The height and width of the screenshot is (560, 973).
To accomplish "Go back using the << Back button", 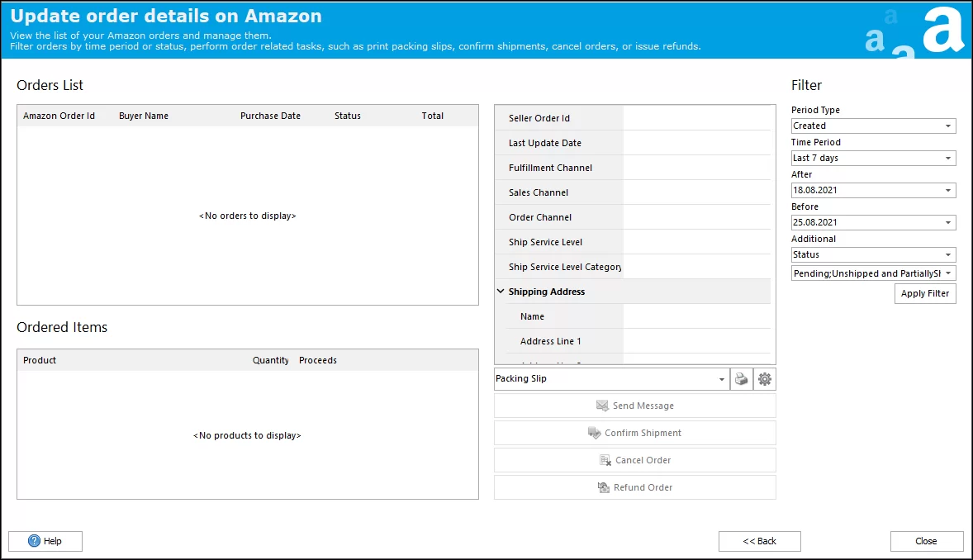I will (759, 541).
